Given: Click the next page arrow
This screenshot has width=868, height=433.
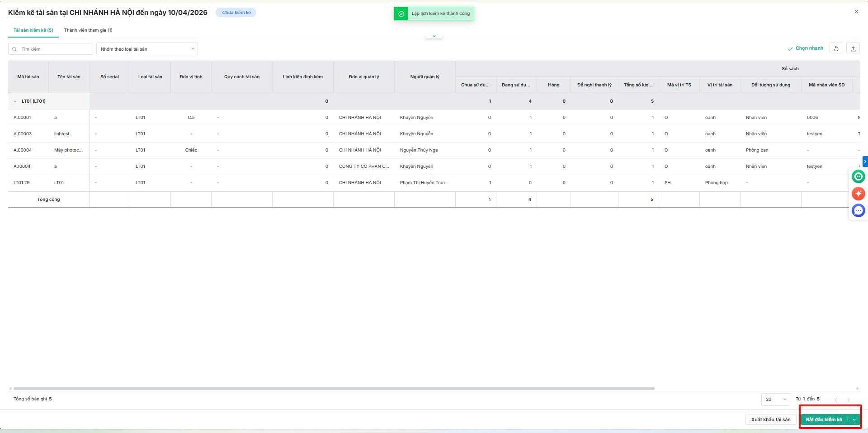Looking at the screenshot, I should click(x=848, y=400).
